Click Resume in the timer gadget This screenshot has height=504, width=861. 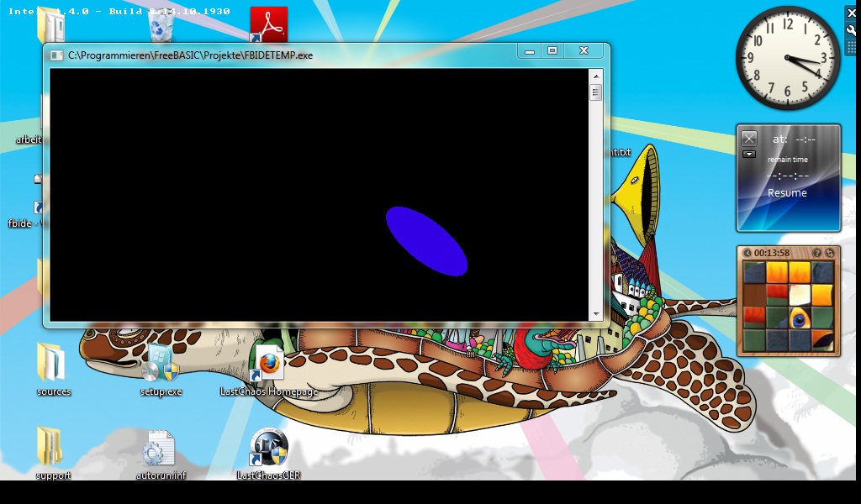coord(787,192)
